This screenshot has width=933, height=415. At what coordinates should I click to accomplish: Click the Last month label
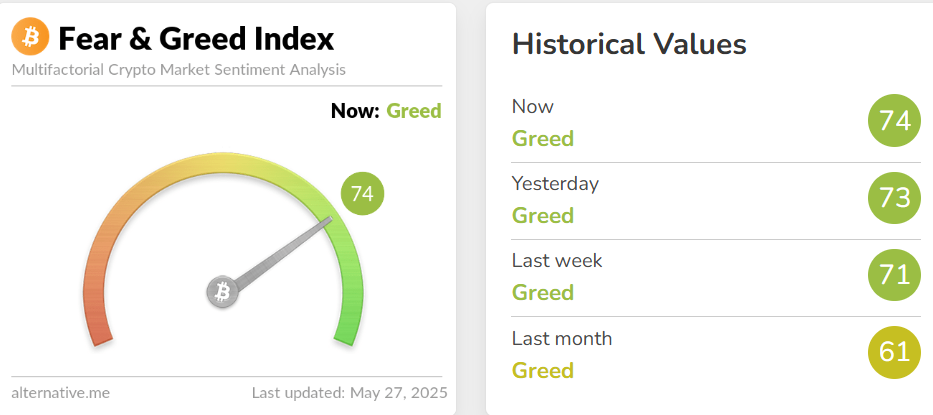tap(562, 338)
